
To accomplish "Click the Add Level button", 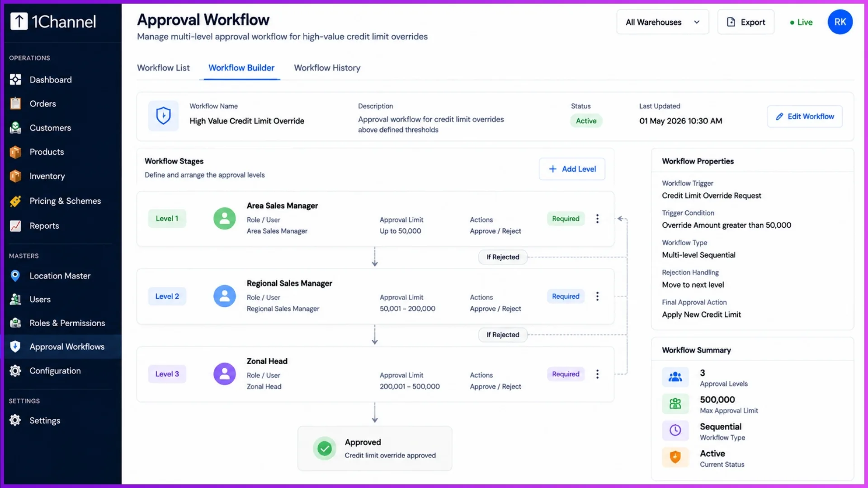I will [572, 169].
